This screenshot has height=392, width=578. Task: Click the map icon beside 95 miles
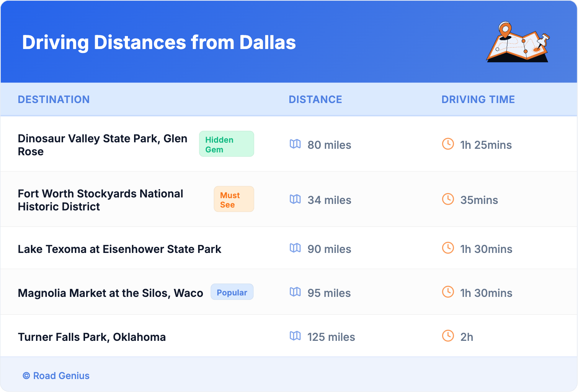[295, 292]
